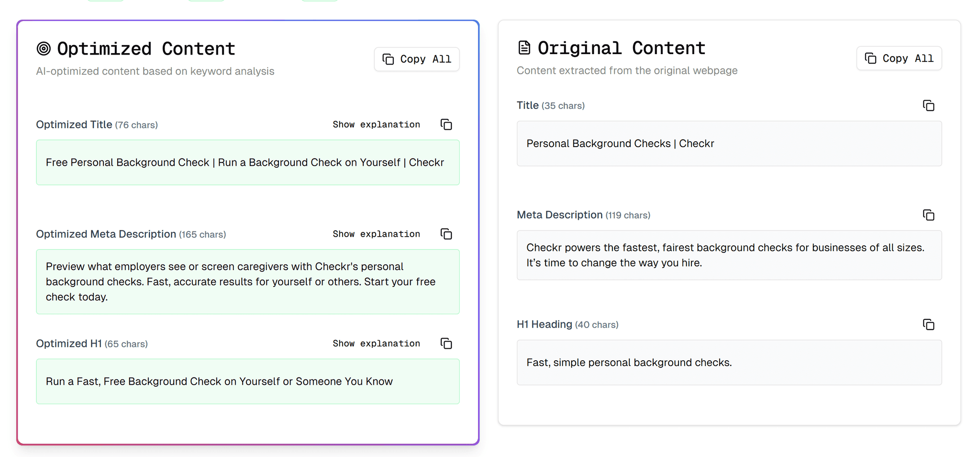Click the leftmost green pill at the top

tap(105, 1)
